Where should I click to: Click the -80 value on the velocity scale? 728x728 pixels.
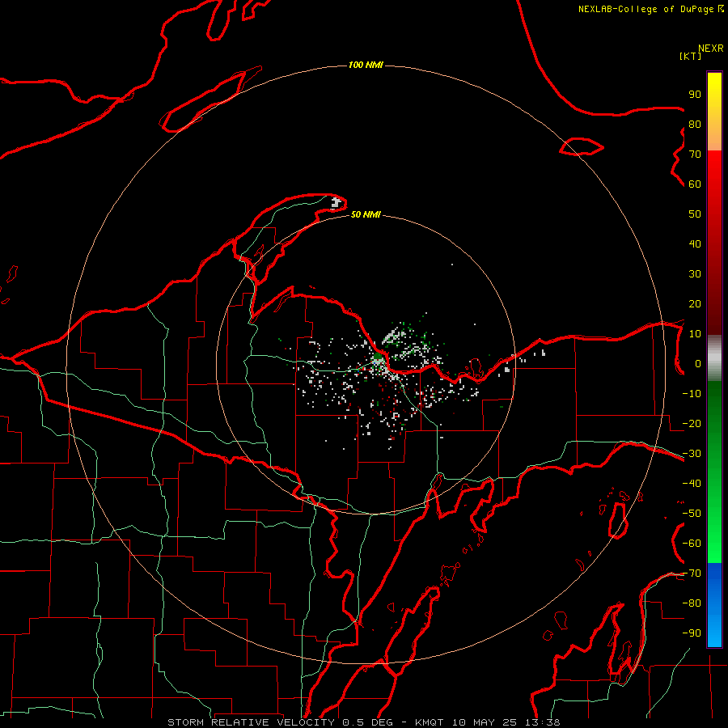pos(692,603)
